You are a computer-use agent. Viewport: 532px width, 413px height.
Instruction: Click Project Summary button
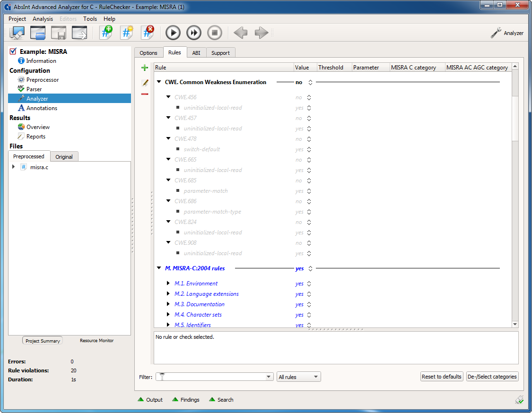[x=43, y=341]
